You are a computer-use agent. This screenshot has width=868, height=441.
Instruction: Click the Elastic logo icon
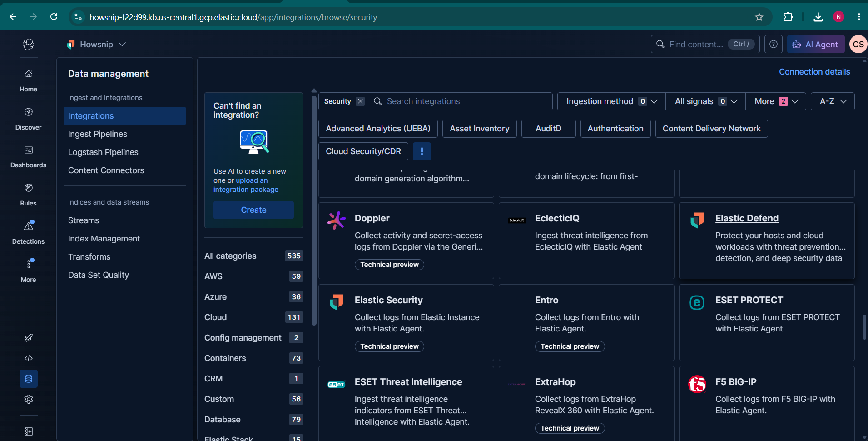point(29,44)
